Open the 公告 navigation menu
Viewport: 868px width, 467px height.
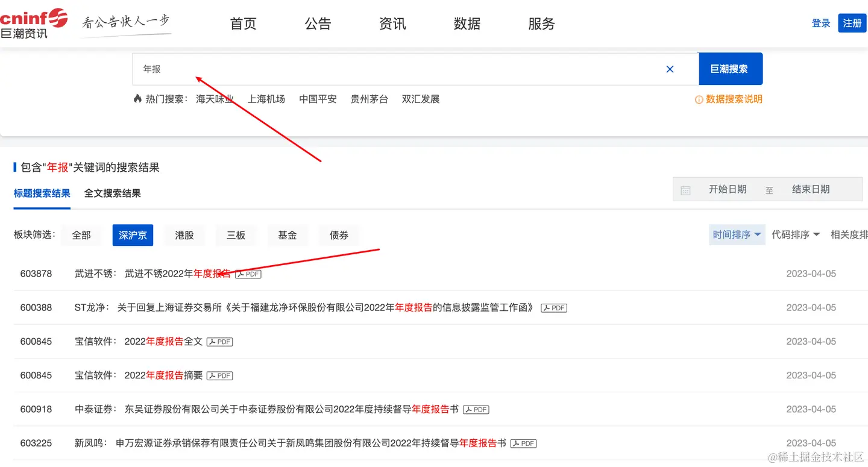click(318, 24)
